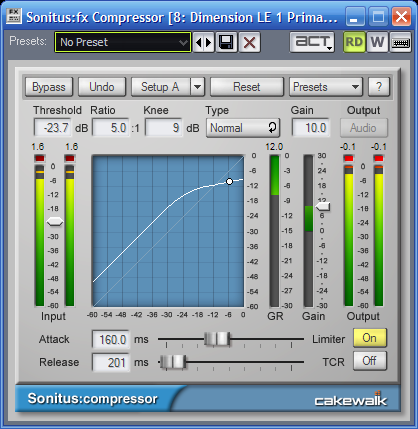418x429 pixels.
Task: Click the Attack value field 160.0
Action: [x=111, y=340]
